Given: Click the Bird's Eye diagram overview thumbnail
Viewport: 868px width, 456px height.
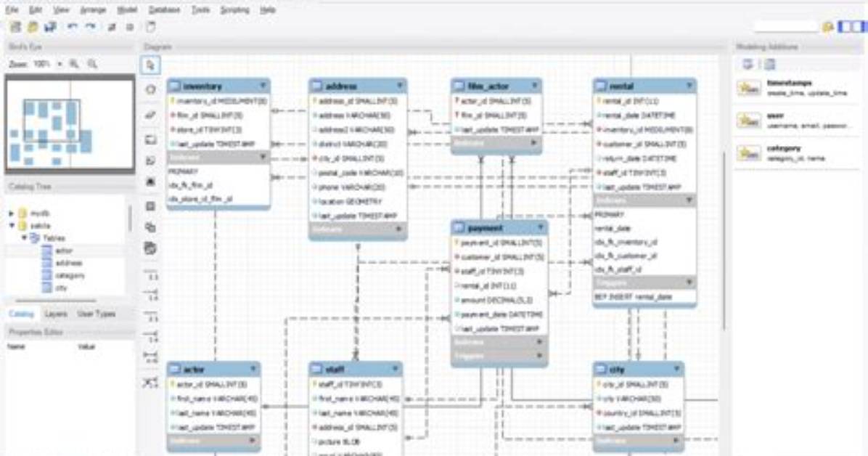Looking at the screenshot, I should tap(70, 123).
